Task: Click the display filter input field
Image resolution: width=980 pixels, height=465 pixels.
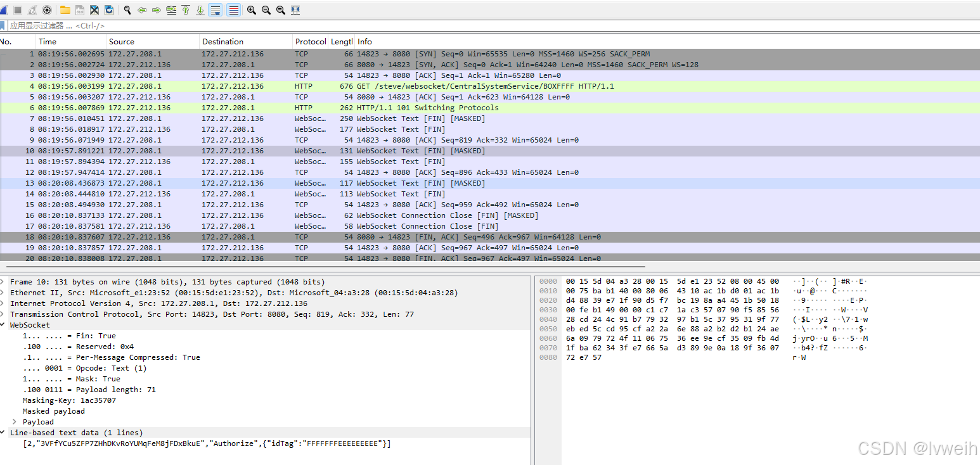Action: pyautogui.click(x=494, y=26)
